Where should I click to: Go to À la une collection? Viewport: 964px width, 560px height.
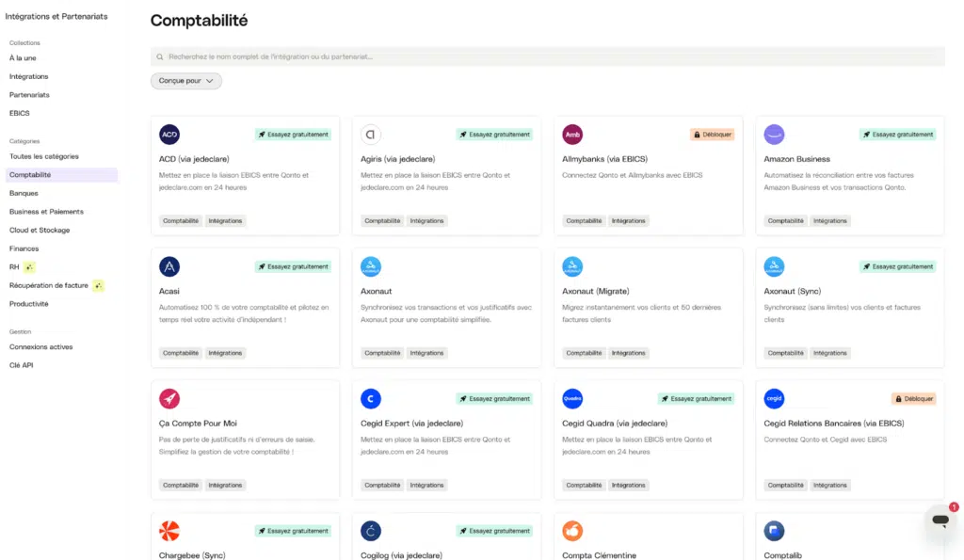click(23, 58)
